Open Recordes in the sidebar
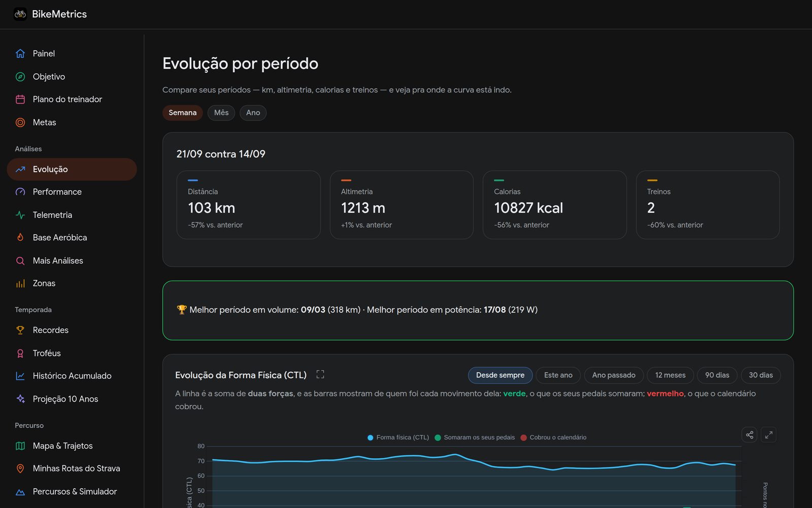 pos(72,330)
